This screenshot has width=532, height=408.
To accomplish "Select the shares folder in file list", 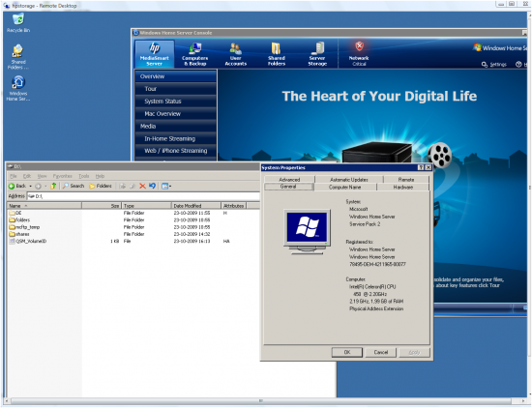I will (x=19, y=234).
